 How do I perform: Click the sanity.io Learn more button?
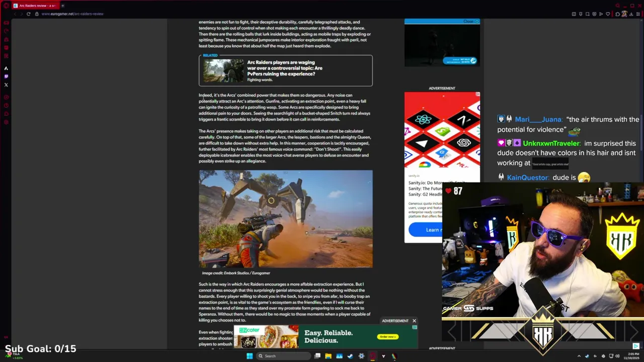pos(427,230)
